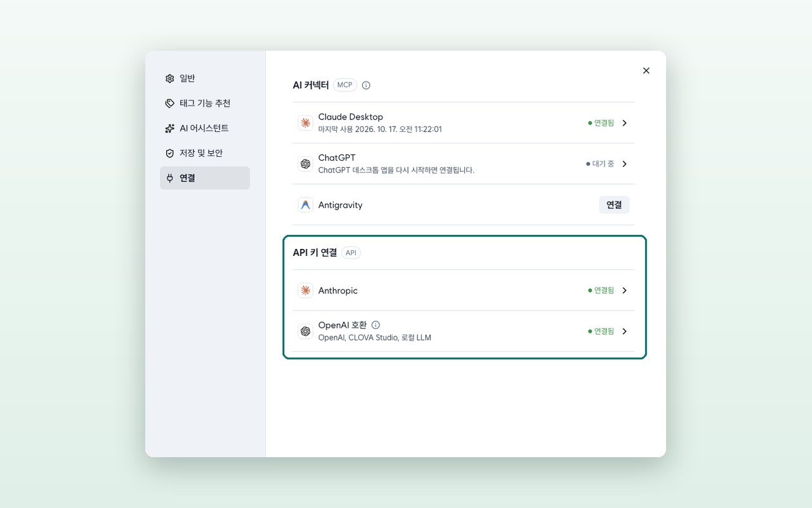Expand ChatGPT connector details
The width and height of the screenshot is (812, 508).
[624, 164]
